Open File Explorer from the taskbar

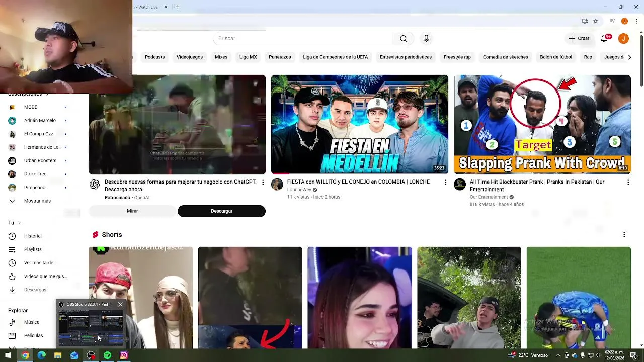58,355
